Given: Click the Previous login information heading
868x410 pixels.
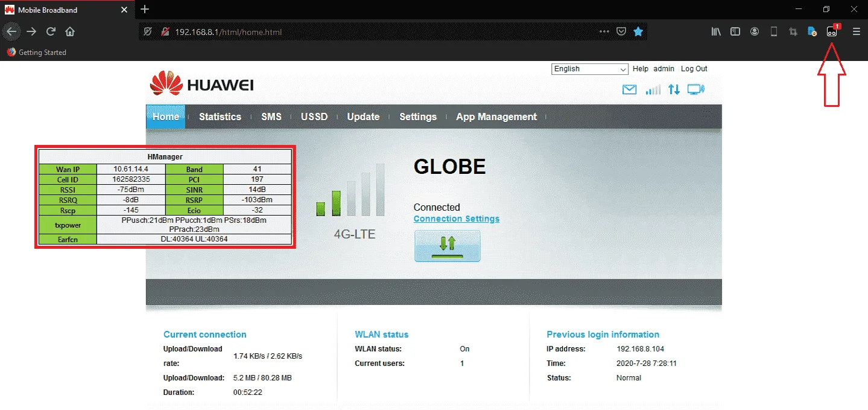Looking at the screenshot, I should click(x=603, y=335).
